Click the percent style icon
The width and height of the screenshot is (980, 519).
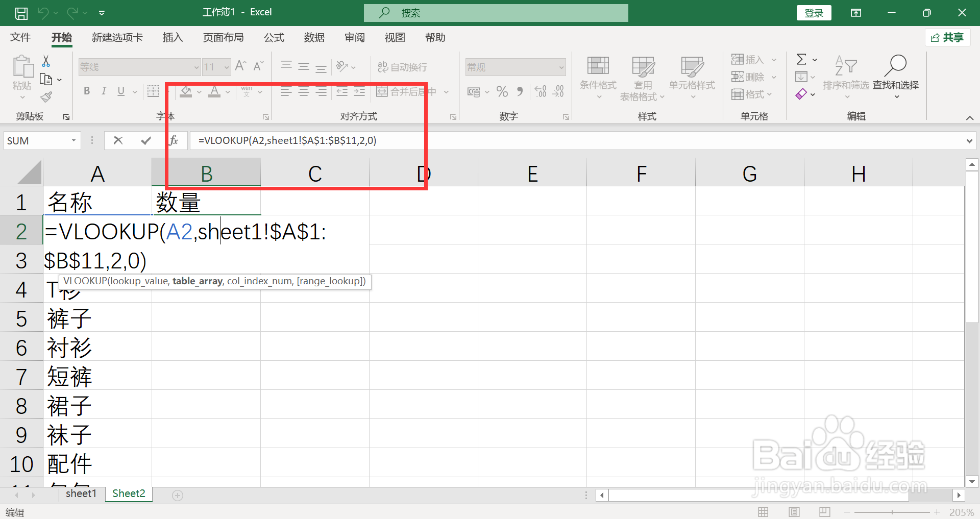coord(502,92)
